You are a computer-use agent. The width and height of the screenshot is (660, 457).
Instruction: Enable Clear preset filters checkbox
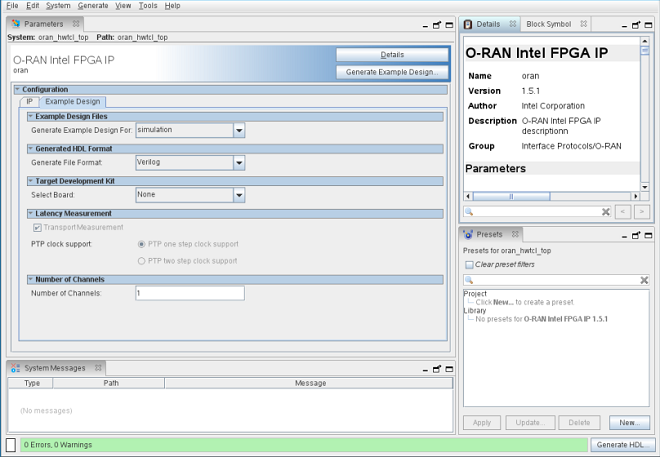pos(469,265)
